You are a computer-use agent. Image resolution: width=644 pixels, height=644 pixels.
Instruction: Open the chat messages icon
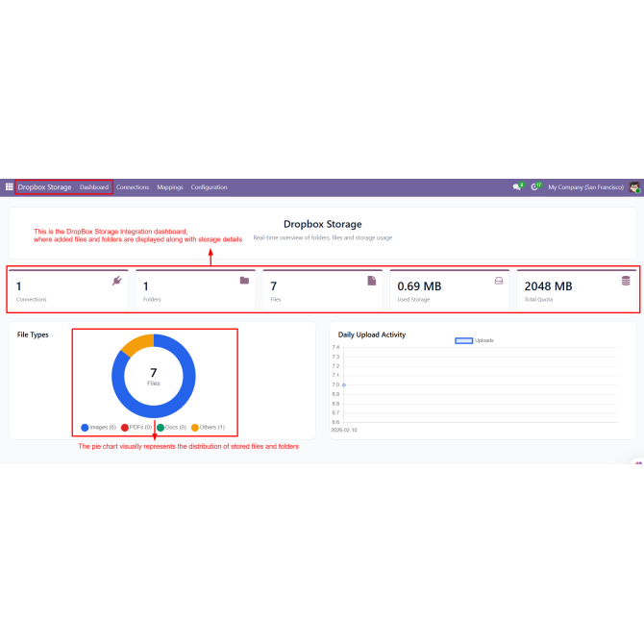517,186
